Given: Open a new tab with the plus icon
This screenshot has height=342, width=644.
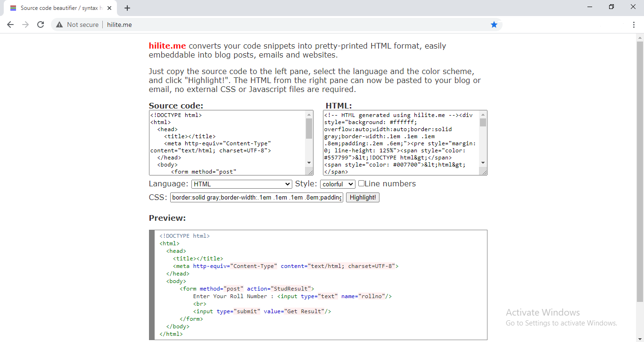Looking at the screenshot, I should (127, 8).
